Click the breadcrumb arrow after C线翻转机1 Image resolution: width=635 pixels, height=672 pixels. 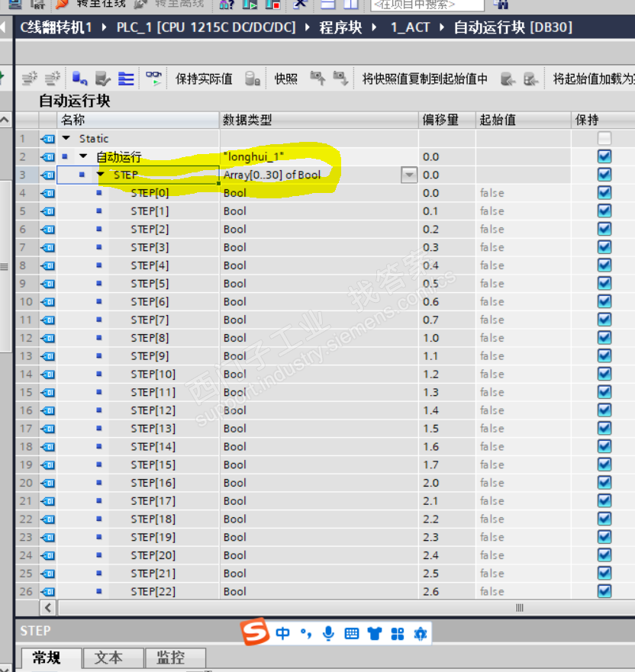click(x=104, y=27)
